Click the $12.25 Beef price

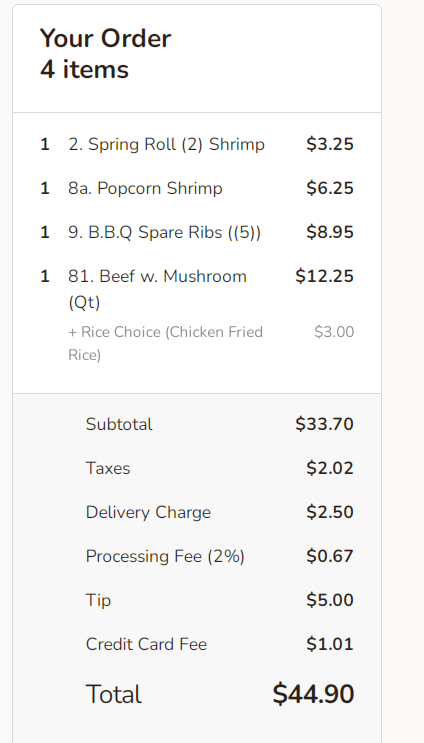click(x=325, y=276)
